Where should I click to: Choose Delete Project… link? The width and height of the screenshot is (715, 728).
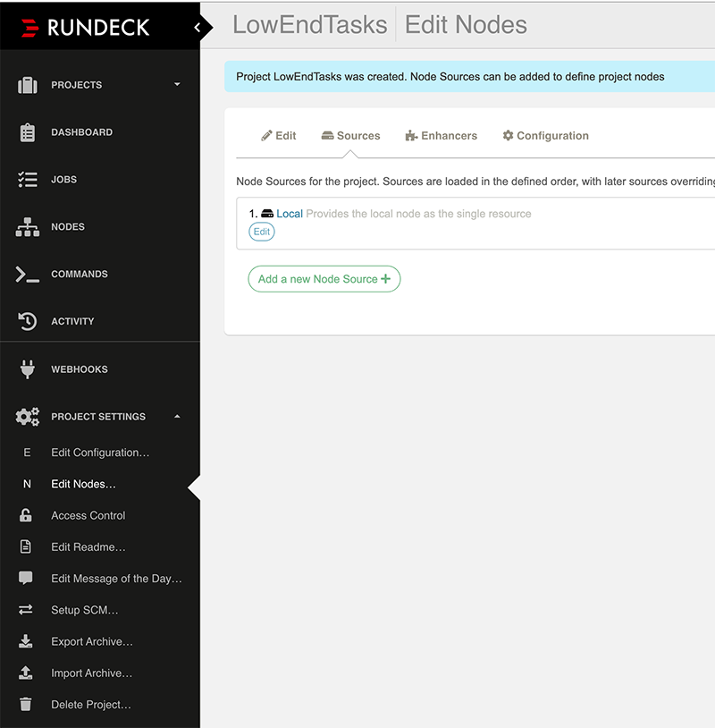pos(91,705)
